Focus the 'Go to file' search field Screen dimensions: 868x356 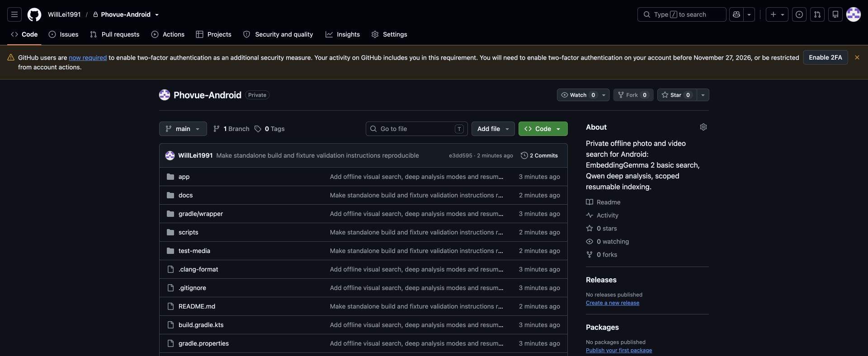tap(417, 129)
